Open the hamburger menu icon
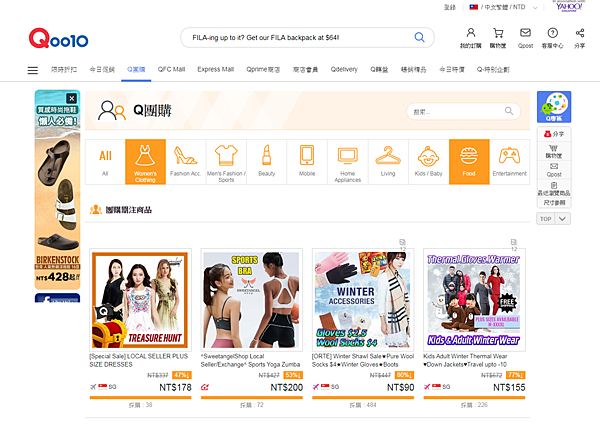The width and height of the screenshot is (600, 427). click(33, 70)
